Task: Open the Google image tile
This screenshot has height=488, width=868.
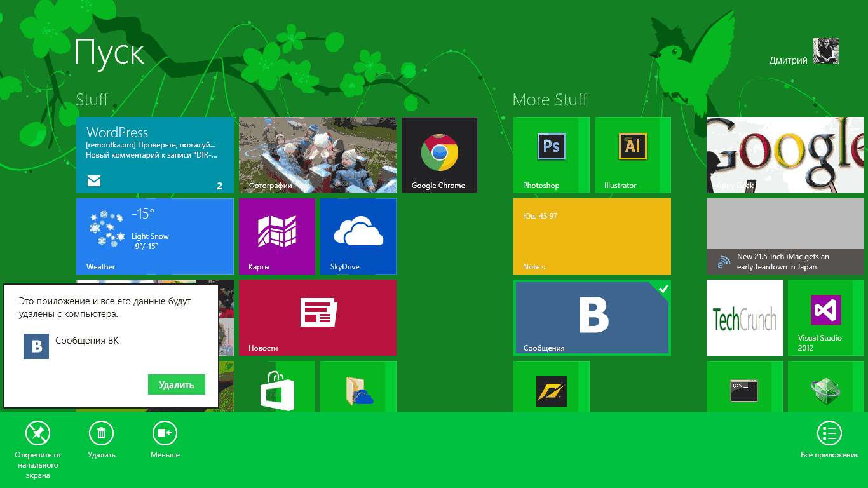Action: click(x=787, y=155)
